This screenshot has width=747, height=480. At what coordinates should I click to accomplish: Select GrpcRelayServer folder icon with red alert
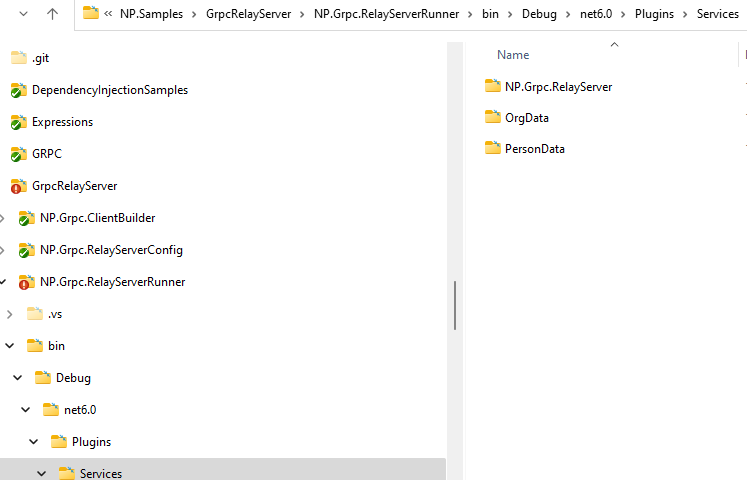tap(19, 186)
